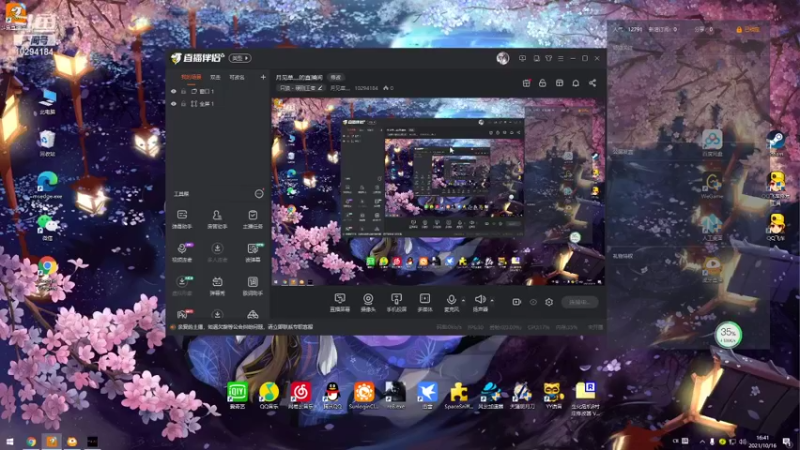Image resolution: width=800 pixels, height=450 pixels.
Task: Add multimedia source with play icon
Action: tap(424, 302)
